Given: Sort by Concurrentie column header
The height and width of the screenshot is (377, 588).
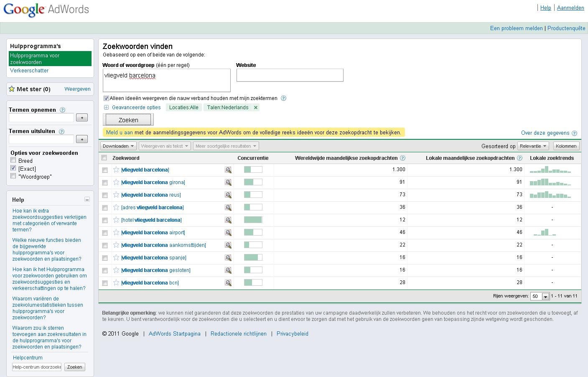Looking at the screenshot, I should [253, 158].
